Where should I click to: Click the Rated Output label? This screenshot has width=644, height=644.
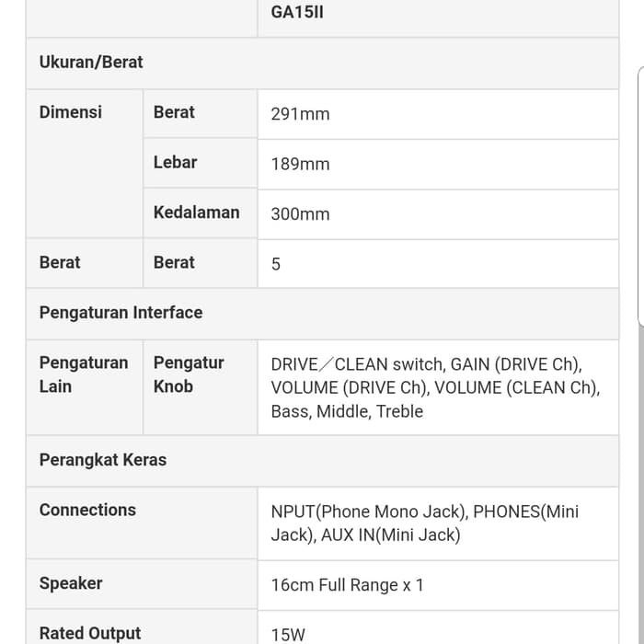[x=90, y=633]
